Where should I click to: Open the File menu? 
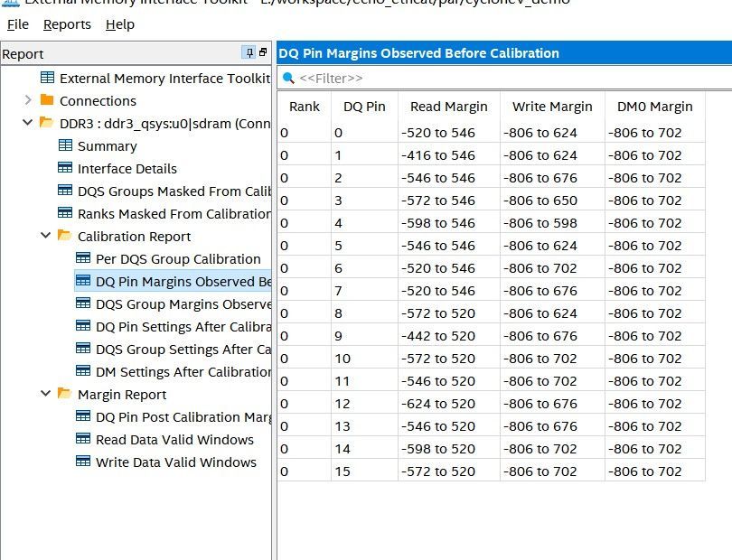point(17,24)
